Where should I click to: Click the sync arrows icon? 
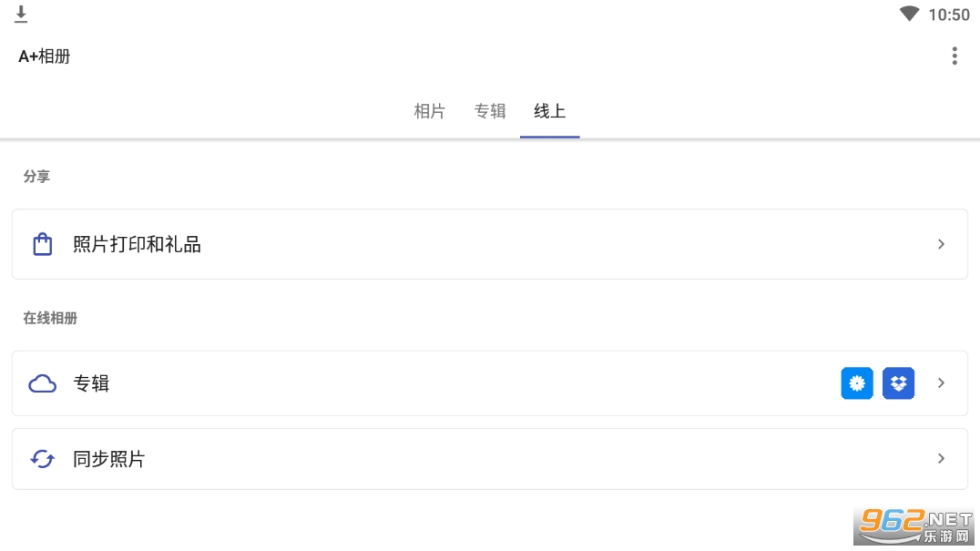pyautogui.click(x=42, y=459)
